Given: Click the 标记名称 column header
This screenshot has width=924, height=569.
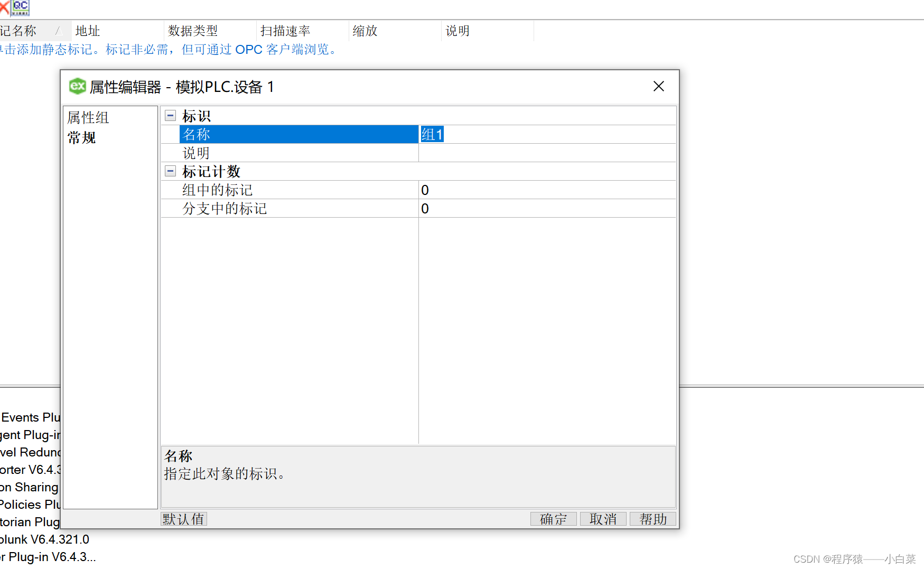Looking at the screenshot, I should (x=35, y=31).
